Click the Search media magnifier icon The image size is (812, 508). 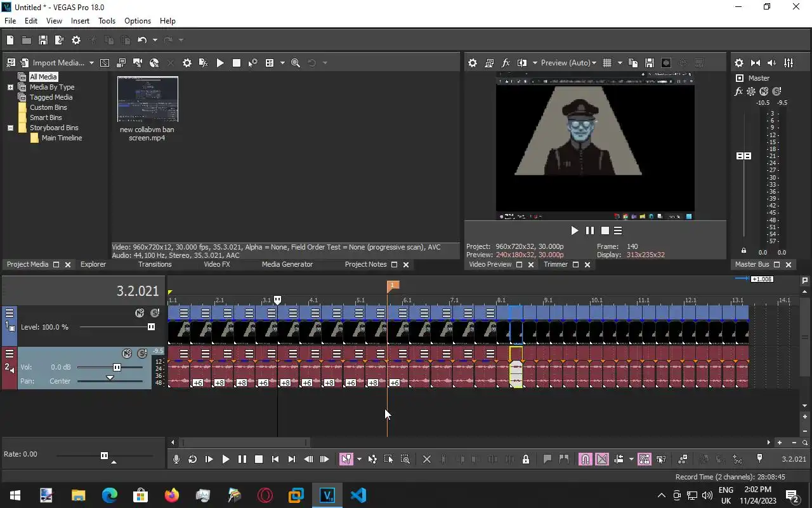[x=296, y=63]
